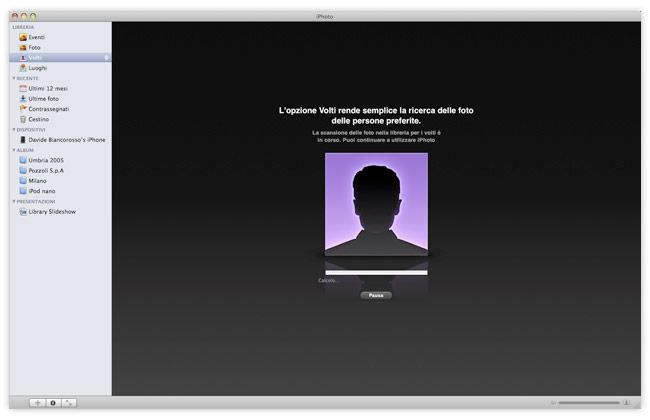This screenshot has width=650, height=420.
Task: Click the Eventi icon in the sidebar
Action: pos(23,37)
